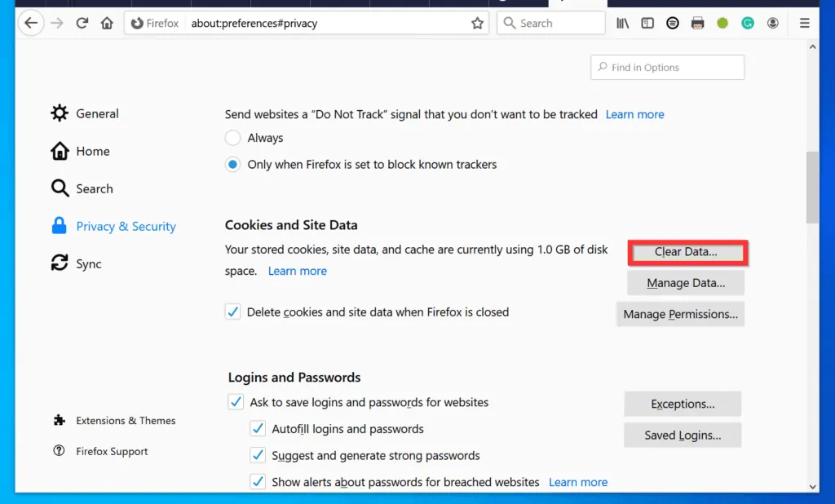Click the Manage Permissions button

[x=680, y=314]
